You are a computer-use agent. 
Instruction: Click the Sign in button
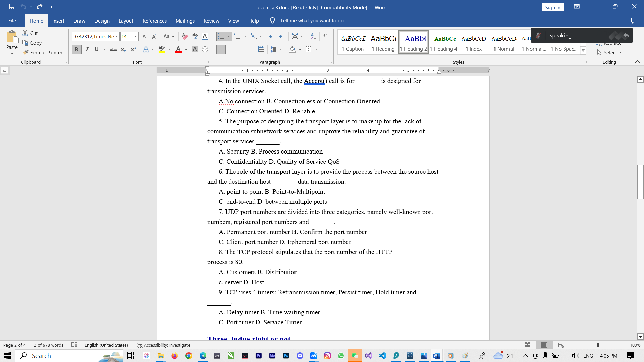click(553, 7)
